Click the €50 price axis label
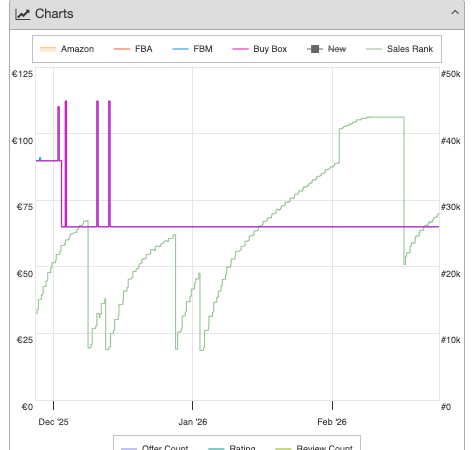 pyautogui.click(x=25, y=274)
